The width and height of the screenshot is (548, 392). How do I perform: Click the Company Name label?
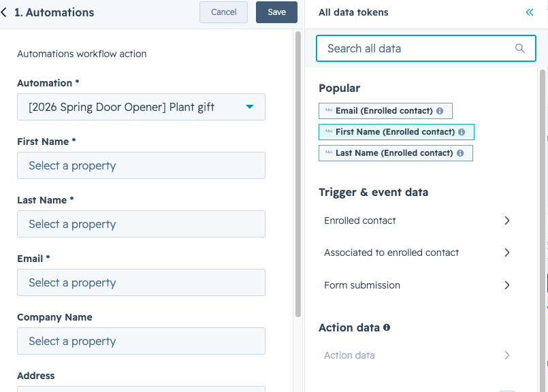[54, 317]
